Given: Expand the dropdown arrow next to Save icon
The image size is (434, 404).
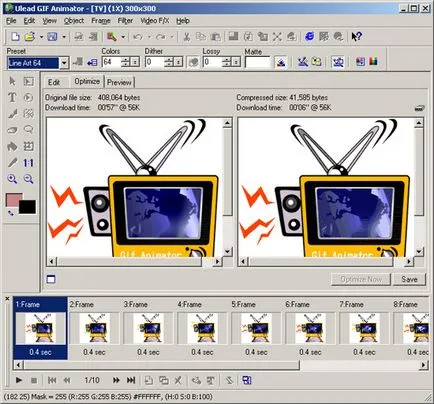Looking at the screenshot, I should (64, 37).
